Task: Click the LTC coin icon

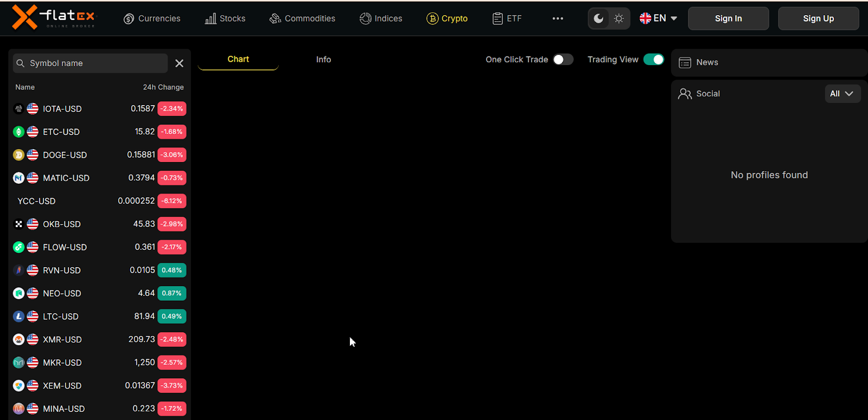Action: [18, 316]
